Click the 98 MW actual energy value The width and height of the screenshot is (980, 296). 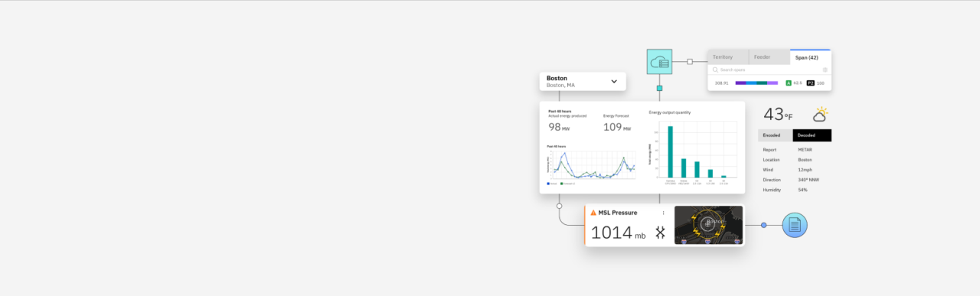click(x=559, y=127)
